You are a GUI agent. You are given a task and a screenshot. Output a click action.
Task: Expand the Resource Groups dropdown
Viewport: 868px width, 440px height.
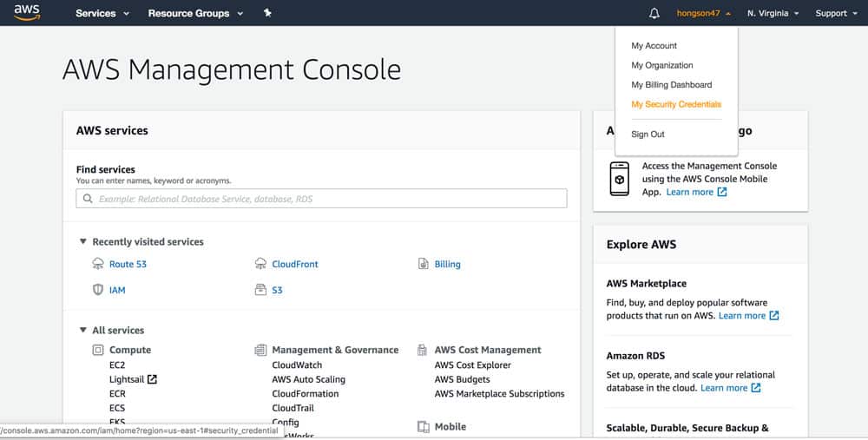click(195, 13)
